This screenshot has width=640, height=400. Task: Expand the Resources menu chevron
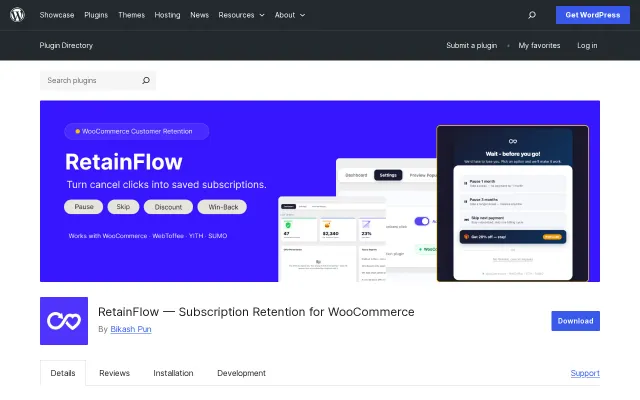(262, 15)
